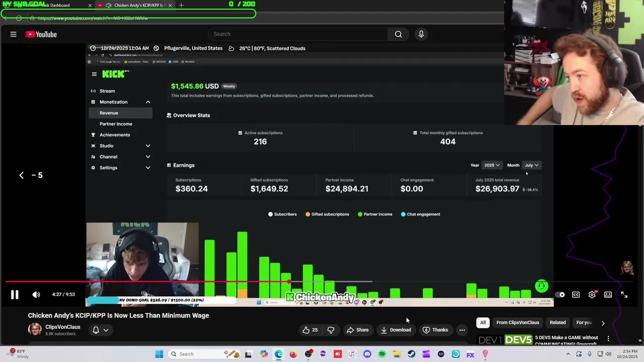Open Apple Music from the taskbar
The height and width of the screenshot is (362, 644).
pyautogui.click(x=352, y=354)
